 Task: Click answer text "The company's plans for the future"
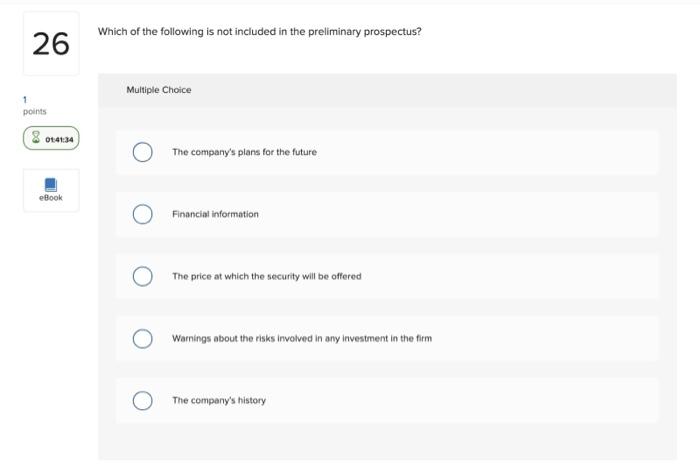244,152
